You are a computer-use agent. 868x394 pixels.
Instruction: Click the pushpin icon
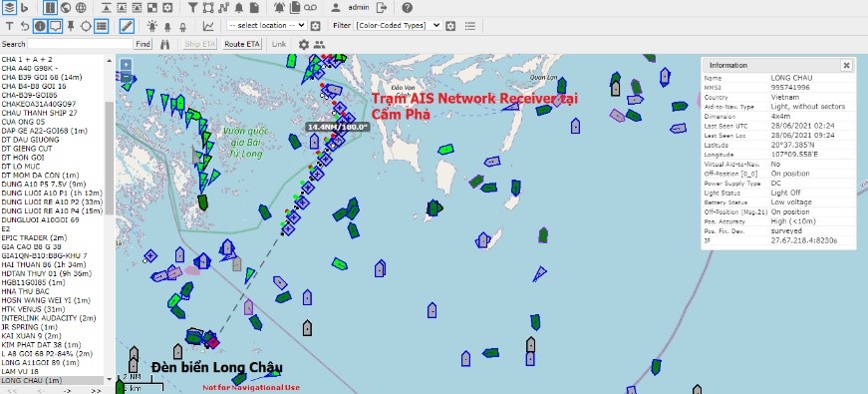coord(71,26)
